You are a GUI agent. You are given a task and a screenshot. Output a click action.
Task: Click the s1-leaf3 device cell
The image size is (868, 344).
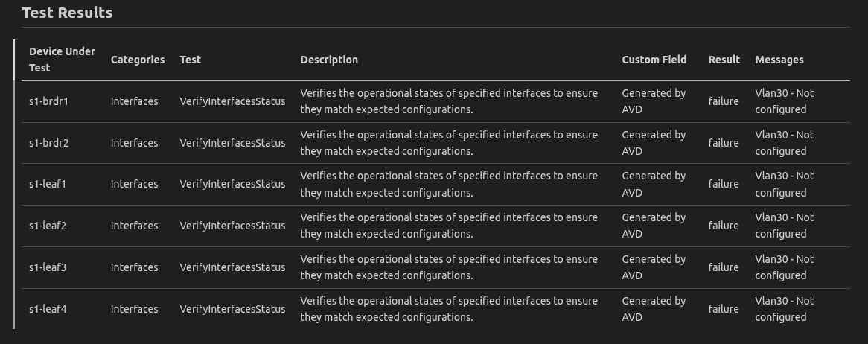click(x=48, y=267)
